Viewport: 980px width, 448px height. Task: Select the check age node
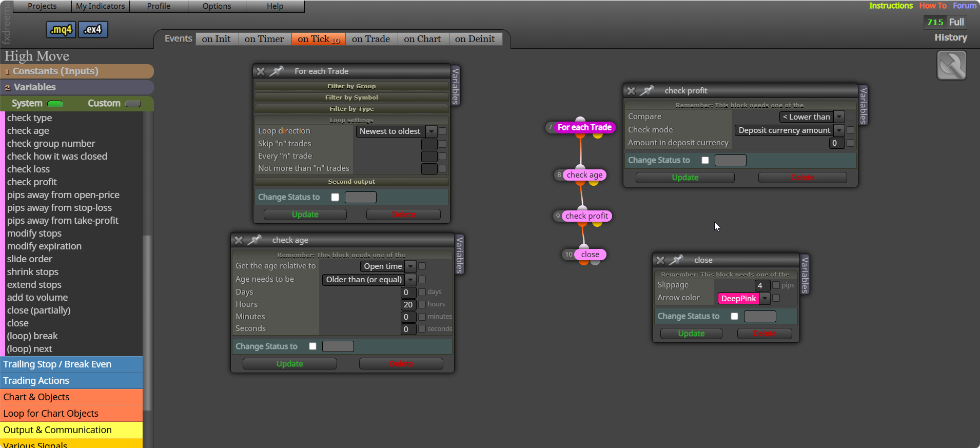[x=584, y=175]
